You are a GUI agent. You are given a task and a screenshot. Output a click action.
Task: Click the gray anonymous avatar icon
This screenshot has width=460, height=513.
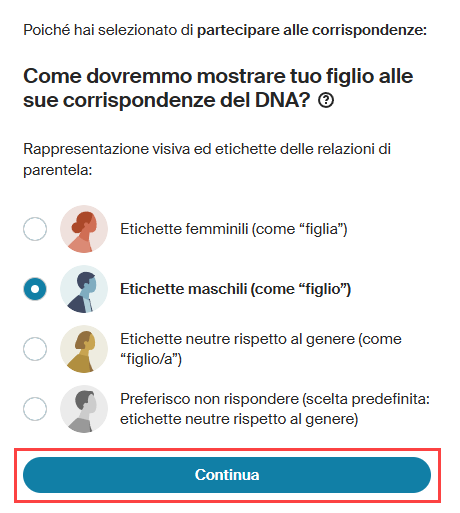click(84, 409)
